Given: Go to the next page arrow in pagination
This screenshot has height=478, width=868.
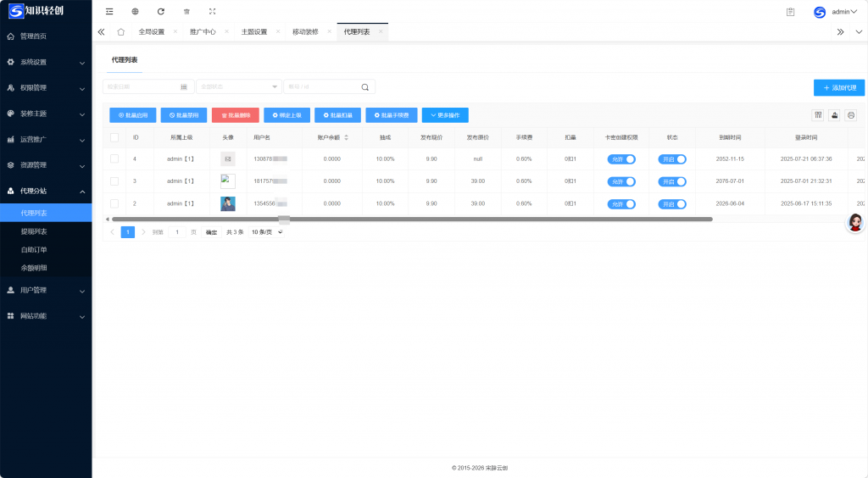Looking at the screenshot, I should click(143, 232).
